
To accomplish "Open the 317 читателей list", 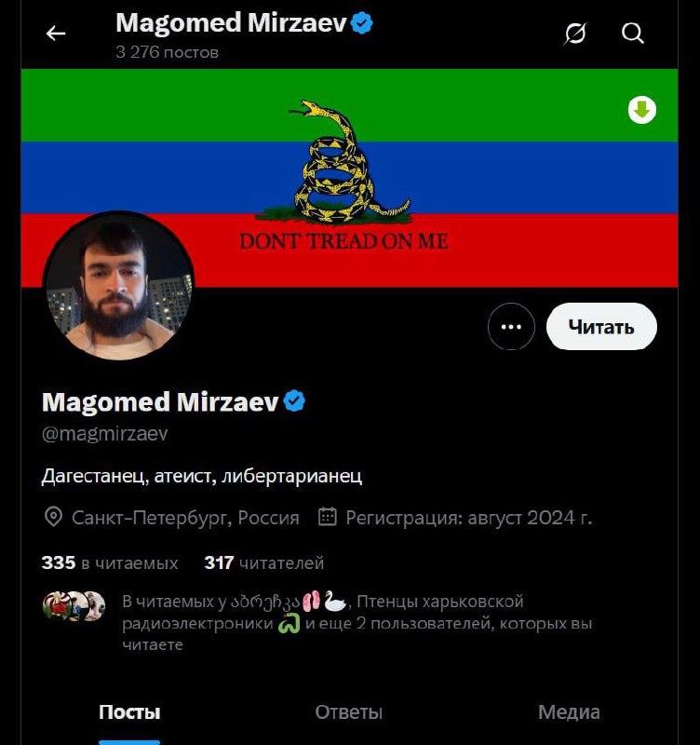I will 264,563.
